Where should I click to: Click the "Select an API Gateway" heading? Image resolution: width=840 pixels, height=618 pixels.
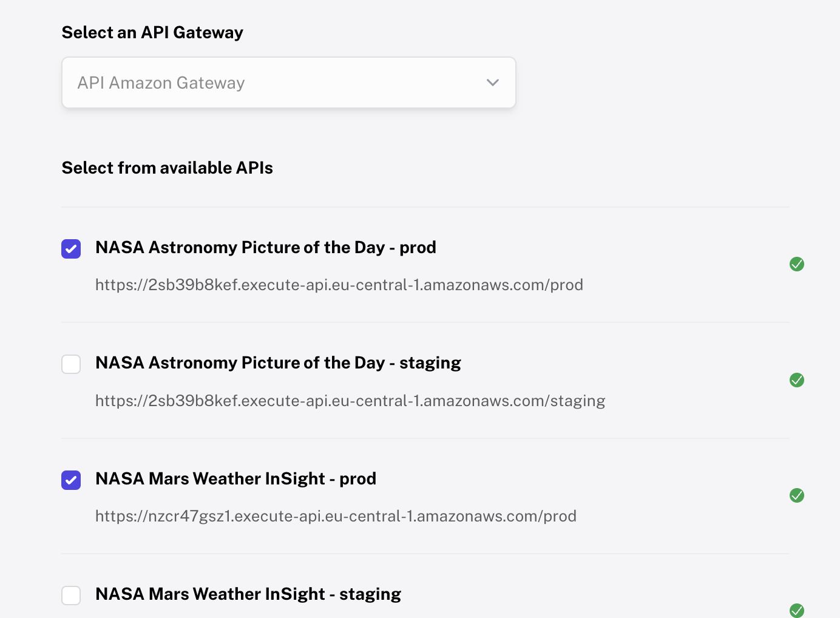point(152,33)
